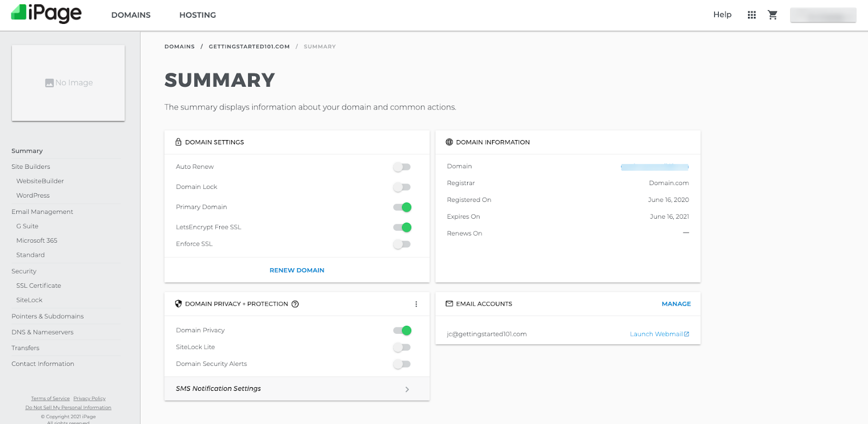Click the SUMMARY page heading
Screen dimensions: 868x424
click(x=220, y=80)
